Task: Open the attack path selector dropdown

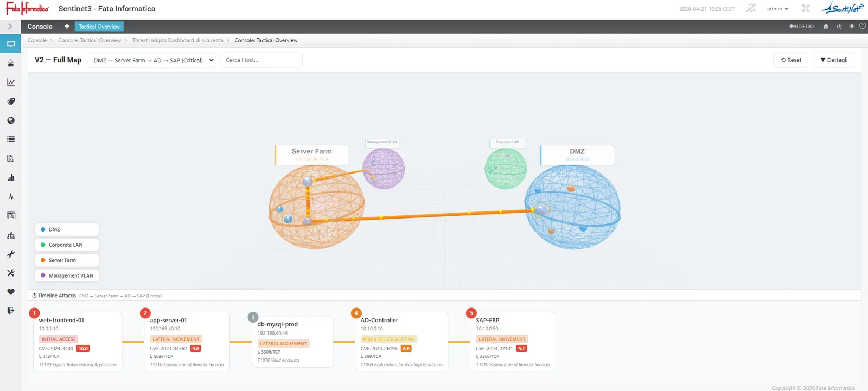Action: (151, 60)
